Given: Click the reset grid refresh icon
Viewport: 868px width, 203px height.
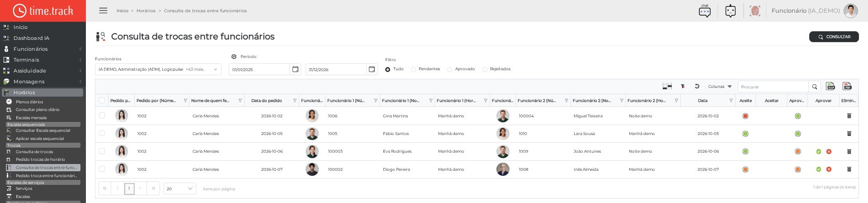Looking at the screenshot, I should click(x=697, y=87).
